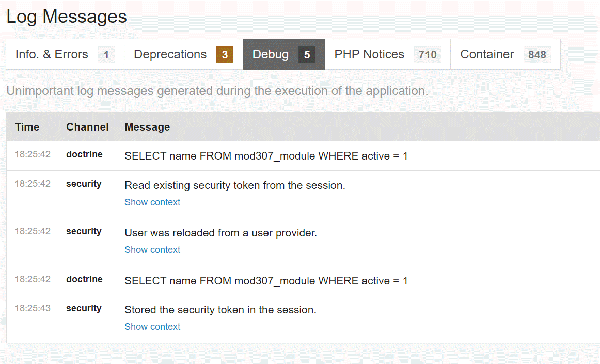
Task: Click the Info. & Errors count badge
Action: click(x=106, y=55)
